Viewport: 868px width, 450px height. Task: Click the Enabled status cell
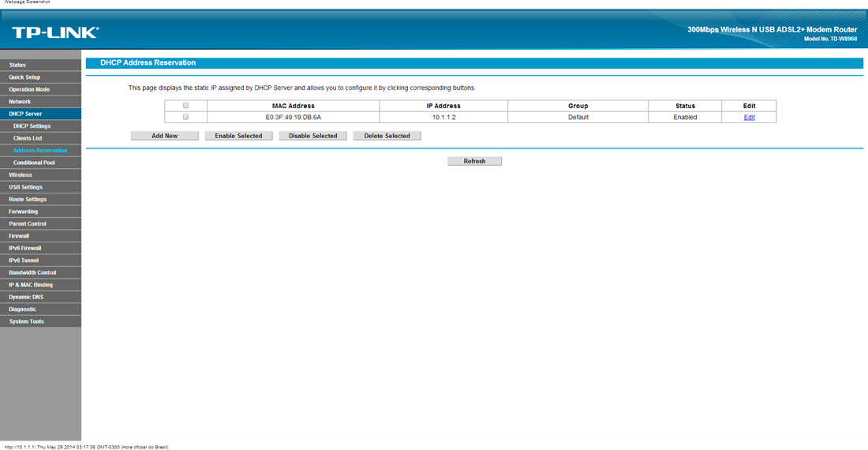point(685,118)
